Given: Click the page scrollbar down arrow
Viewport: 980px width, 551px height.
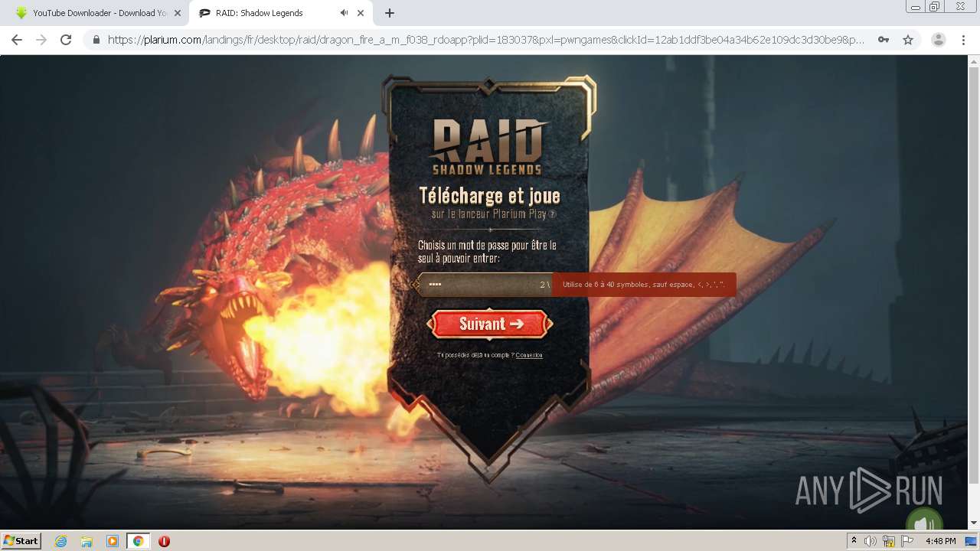Looking at the screenshot, I should point(974,523).
